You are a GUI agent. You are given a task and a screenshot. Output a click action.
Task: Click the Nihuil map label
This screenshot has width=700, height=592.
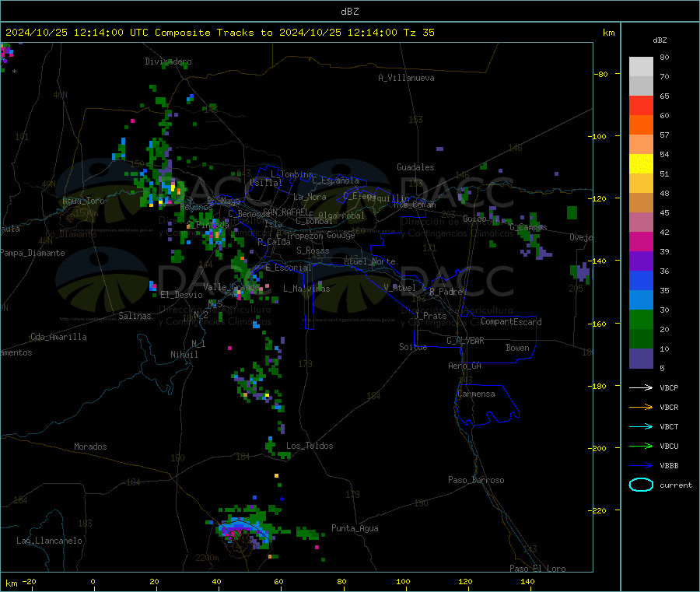(184, 355)
